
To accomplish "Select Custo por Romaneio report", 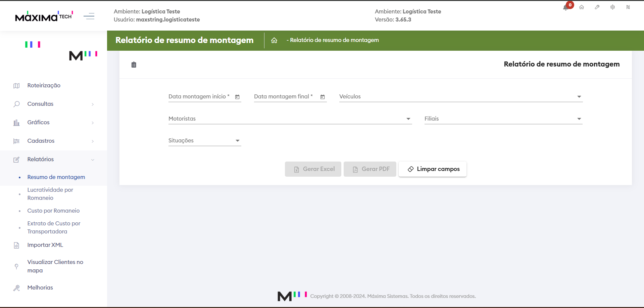I will [53, 211].
